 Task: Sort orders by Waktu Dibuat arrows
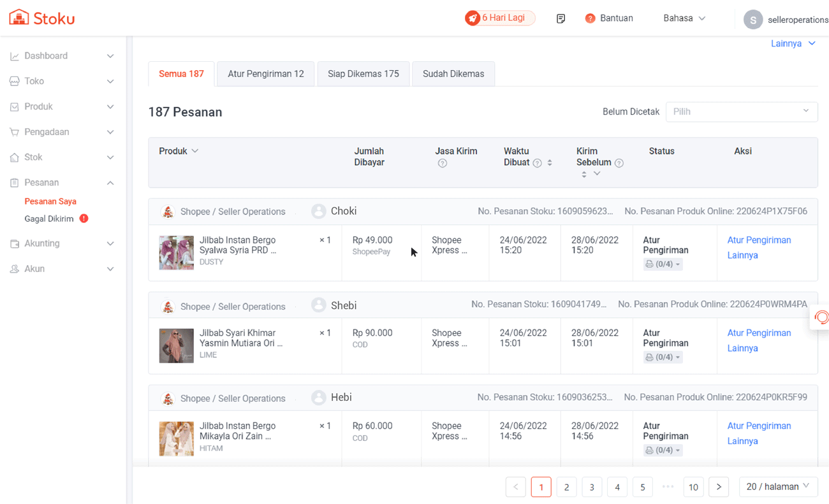tap(550, 163)
